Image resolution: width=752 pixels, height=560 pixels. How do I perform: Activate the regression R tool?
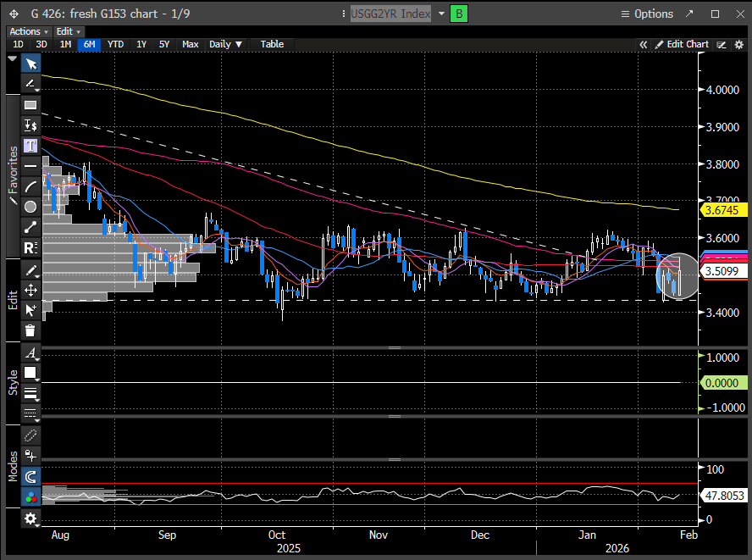coord(30,248)
